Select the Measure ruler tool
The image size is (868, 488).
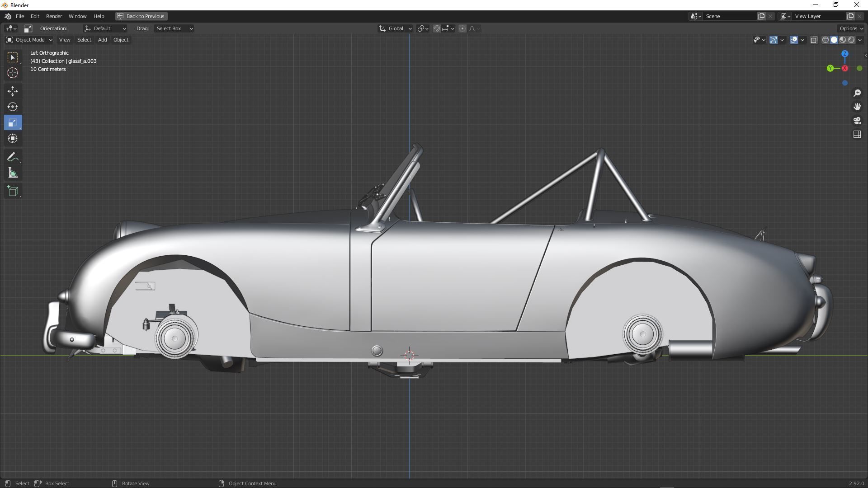coord(13,173)
